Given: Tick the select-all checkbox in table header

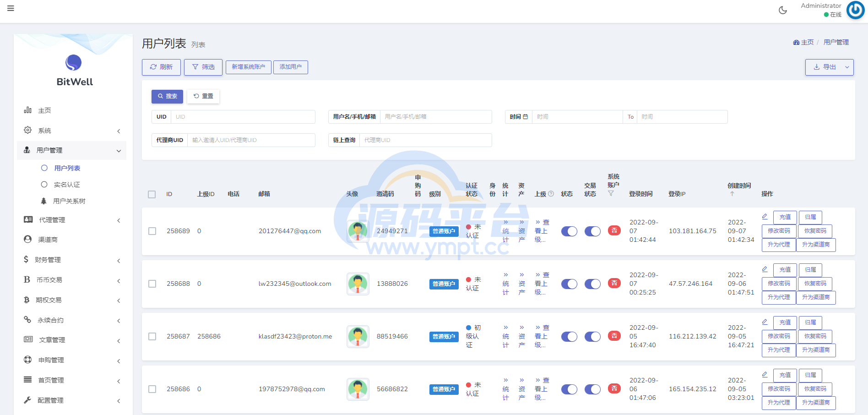Looking at the screenshot, I should pos(152,194).
